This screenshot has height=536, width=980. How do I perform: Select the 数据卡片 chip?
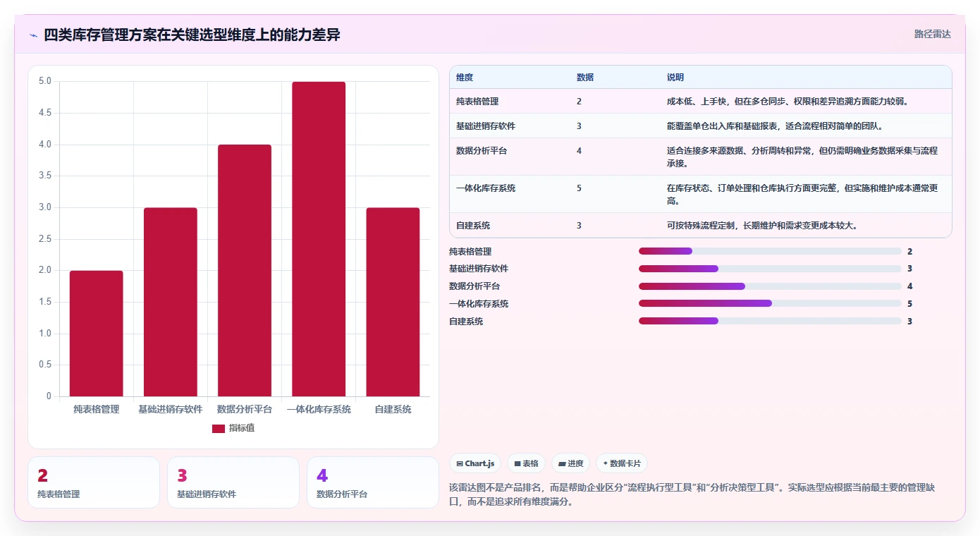point(622,463)
